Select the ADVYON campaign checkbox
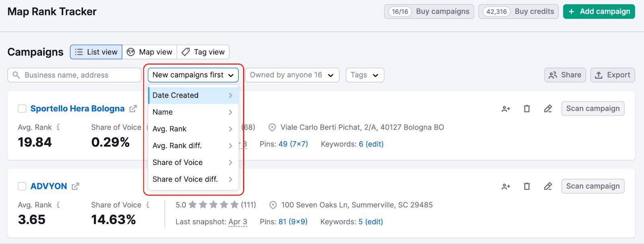Viewport: 644px width, 244px height. 22,186
